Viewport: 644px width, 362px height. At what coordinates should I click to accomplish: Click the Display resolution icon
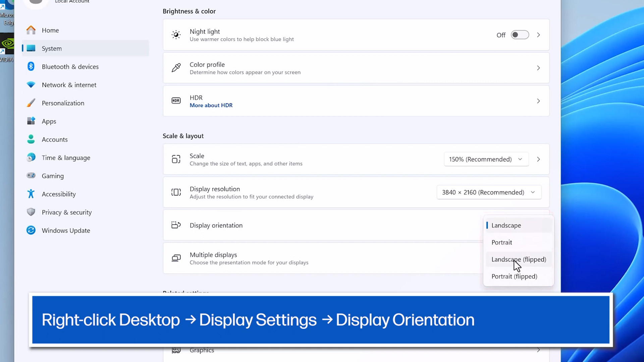(176, 192)
